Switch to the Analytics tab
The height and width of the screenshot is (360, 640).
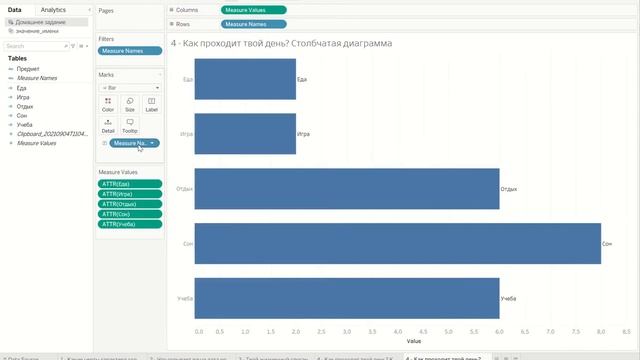point(53,10)
